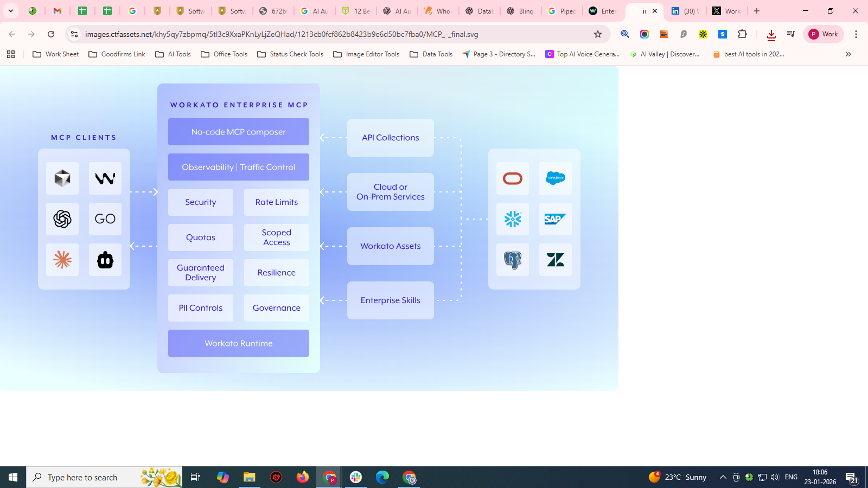Expand the AI Tools bookmark folder
868x488 pixels.
(173, 54)
